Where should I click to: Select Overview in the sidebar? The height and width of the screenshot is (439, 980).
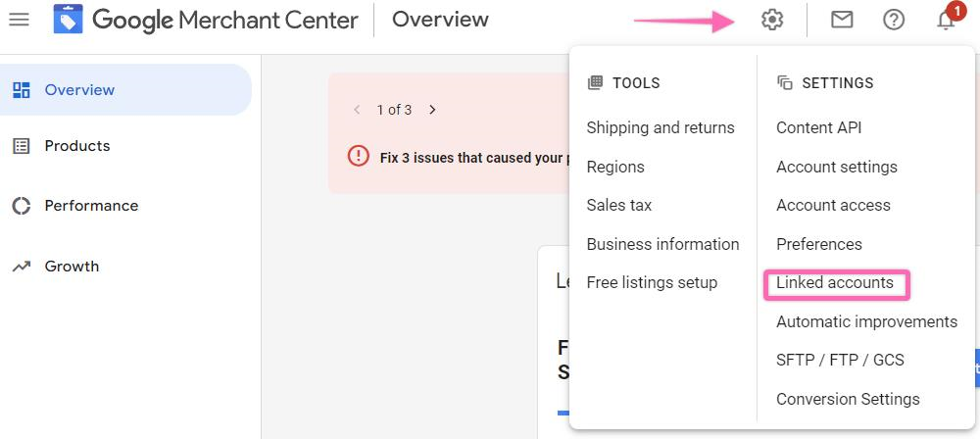click(79, 90)
